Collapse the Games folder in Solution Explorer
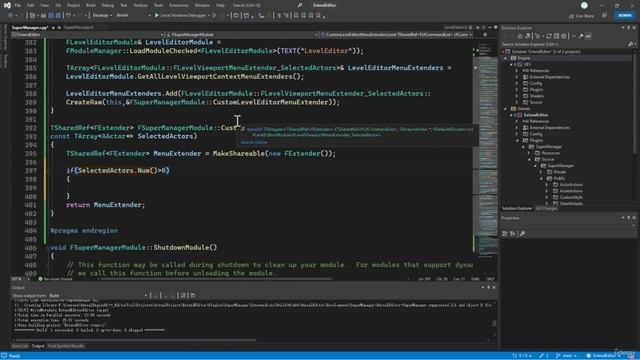 coord(505,109)
